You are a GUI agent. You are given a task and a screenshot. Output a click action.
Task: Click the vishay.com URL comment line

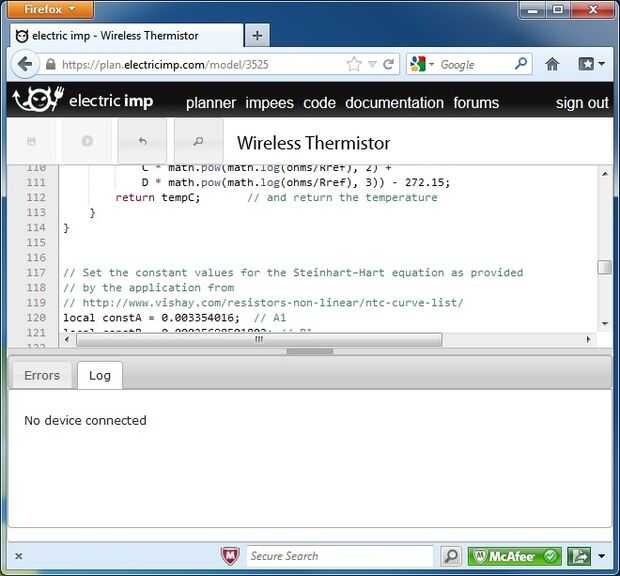pyautogui.click(x=263, y=303)
